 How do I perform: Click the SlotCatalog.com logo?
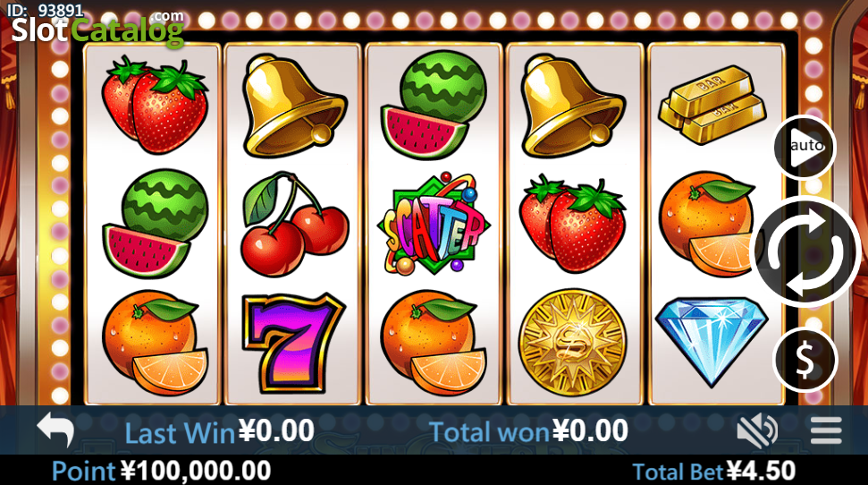[x=97, y=30]
